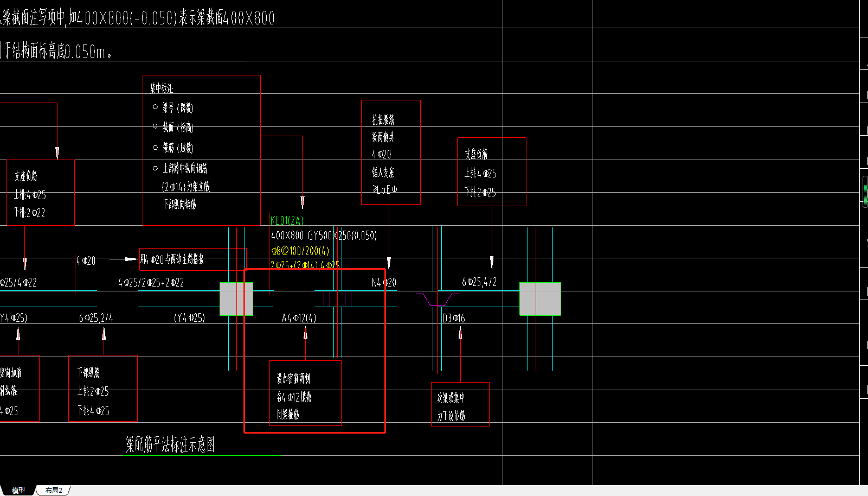
Task: Click the 4Φ25/2Φ25+2Φ22 rebar annotation
Action: point(151,282)
